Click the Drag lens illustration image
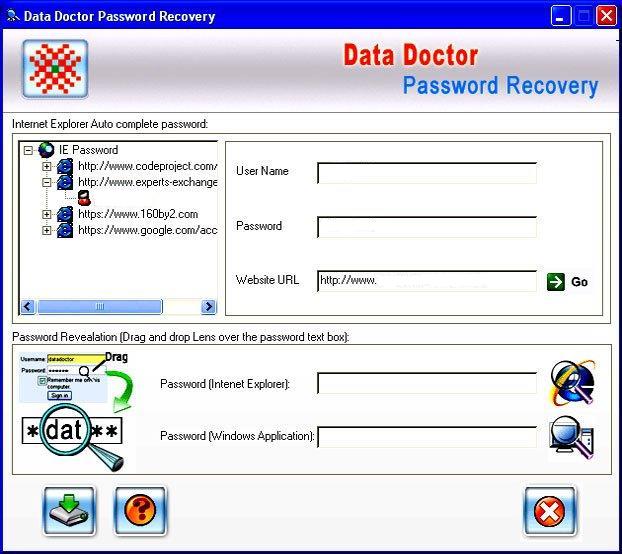Image resolution: width=622 pixels, height=554 pixels. (75, 411)
